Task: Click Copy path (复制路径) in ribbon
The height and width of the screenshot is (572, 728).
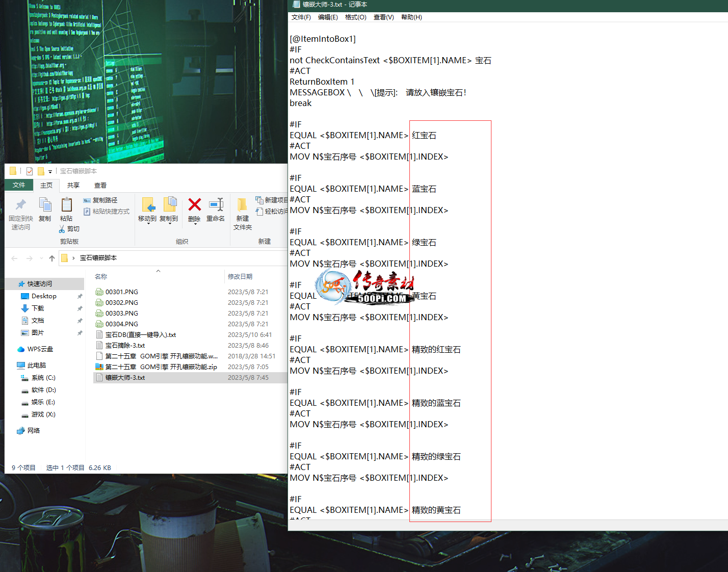Action: (100, 200)
